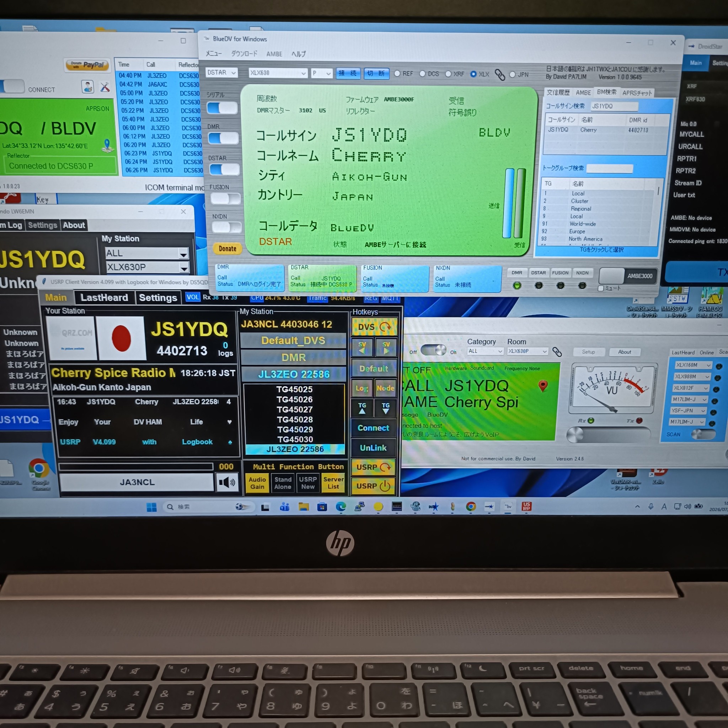Open File Explorer from the taskbar

[x=304, y=507]
